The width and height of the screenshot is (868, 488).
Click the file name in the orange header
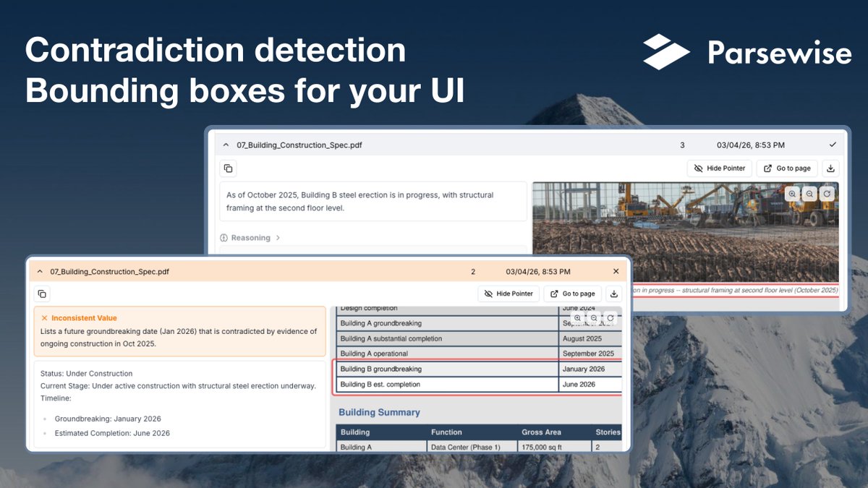109,272
